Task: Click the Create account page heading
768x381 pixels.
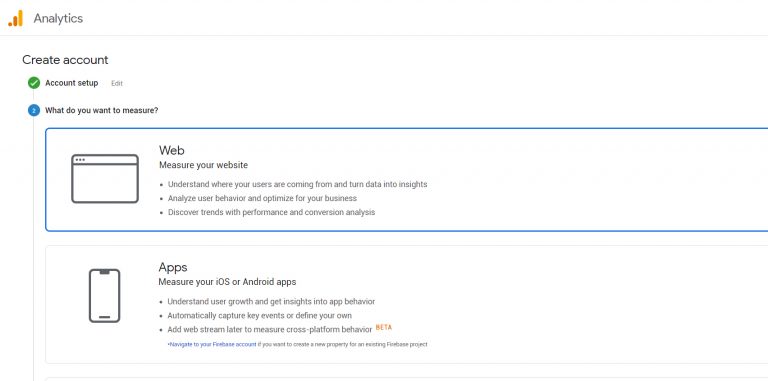Action: pyautogui.click(x=65, y=60)
